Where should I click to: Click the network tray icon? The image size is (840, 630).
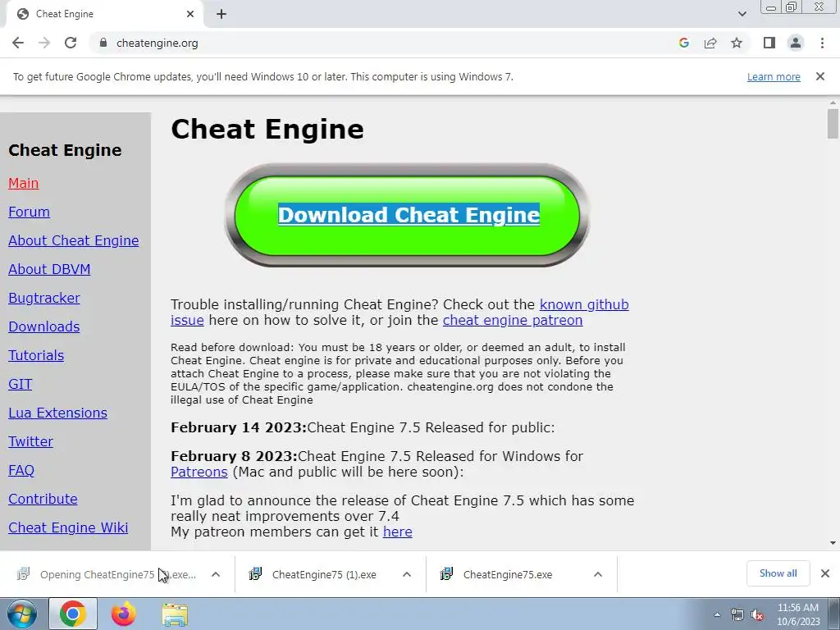point(737,615)
